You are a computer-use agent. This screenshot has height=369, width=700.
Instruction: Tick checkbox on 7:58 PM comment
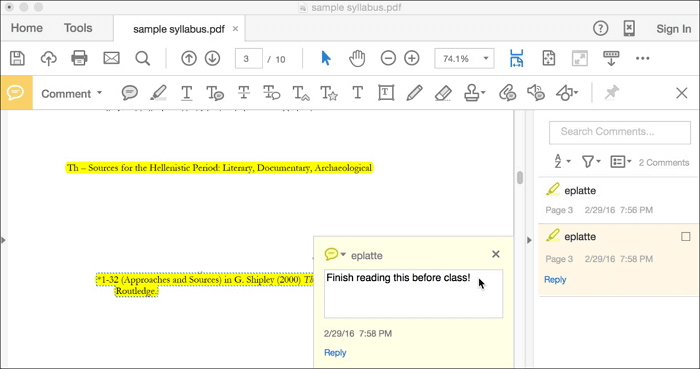tap(686, 236)
